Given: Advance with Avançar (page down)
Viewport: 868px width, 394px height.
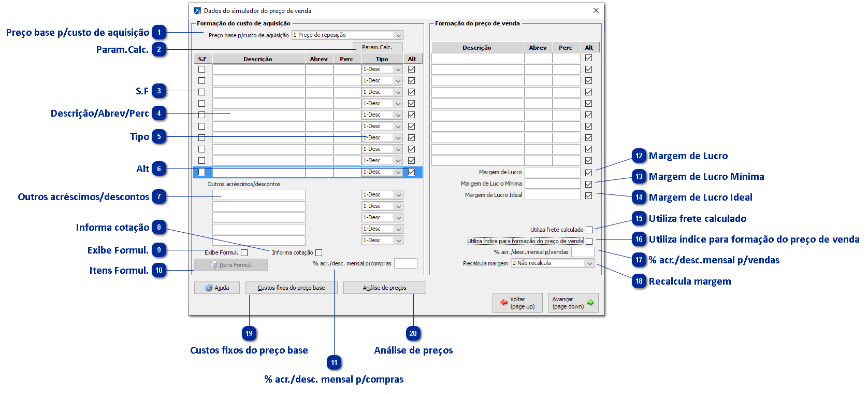Looking at the screenshot, I should 573,303.
